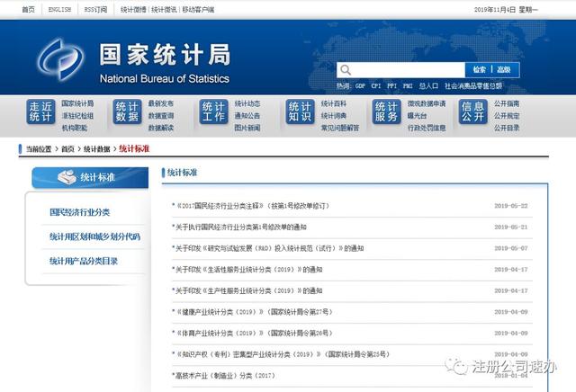Open 高技术产业(制造业)分类(2017) article
The image size is (576, 392).
(x=225, y=376)
